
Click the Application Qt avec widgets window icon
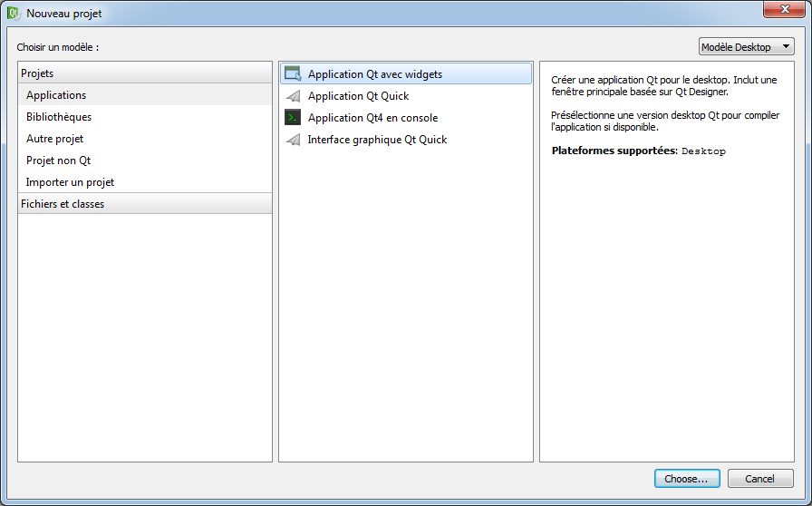click(293, 73)
